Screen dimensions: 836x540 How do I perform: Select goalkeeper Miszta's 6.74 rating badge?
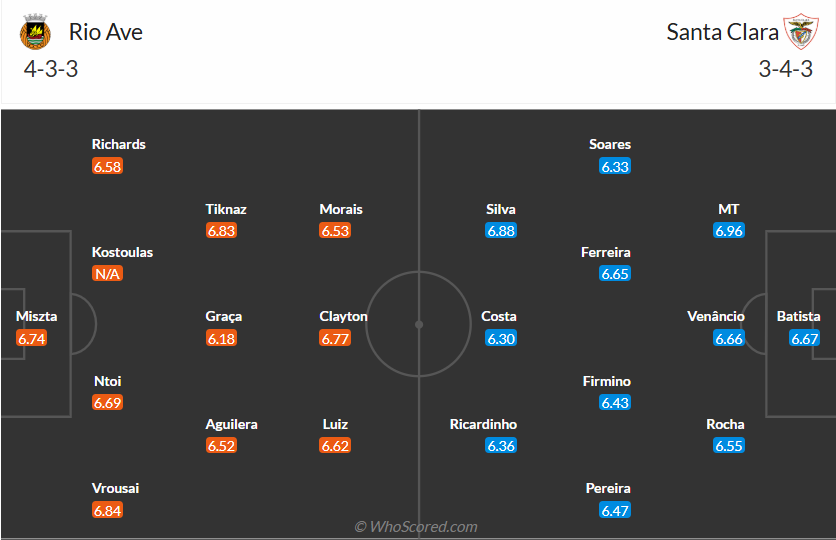[32, 338]
